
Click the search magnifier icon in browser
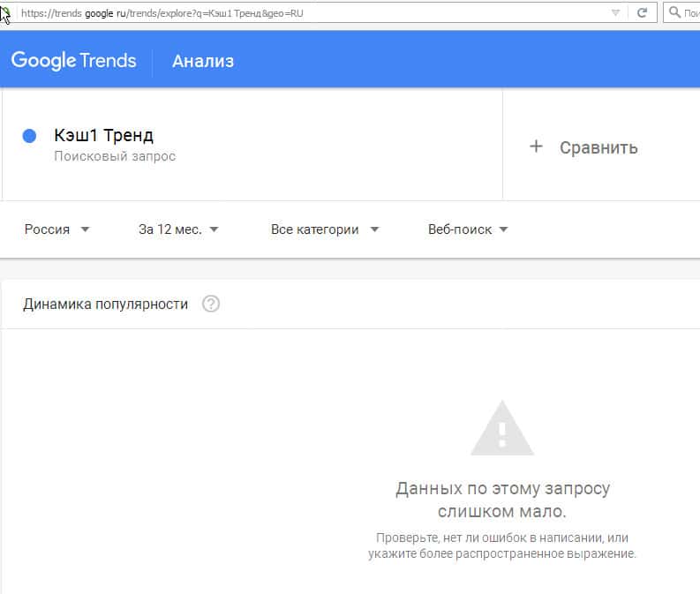pyautogui.click(x=674, y=13)
